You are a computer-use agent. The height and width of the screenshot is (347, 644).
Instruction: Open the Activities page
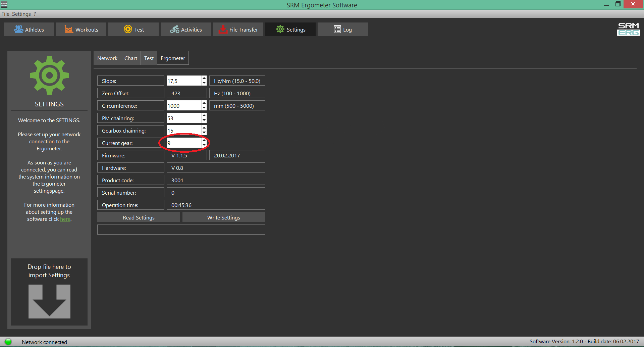pyautogui.click(x=186, y=30)
